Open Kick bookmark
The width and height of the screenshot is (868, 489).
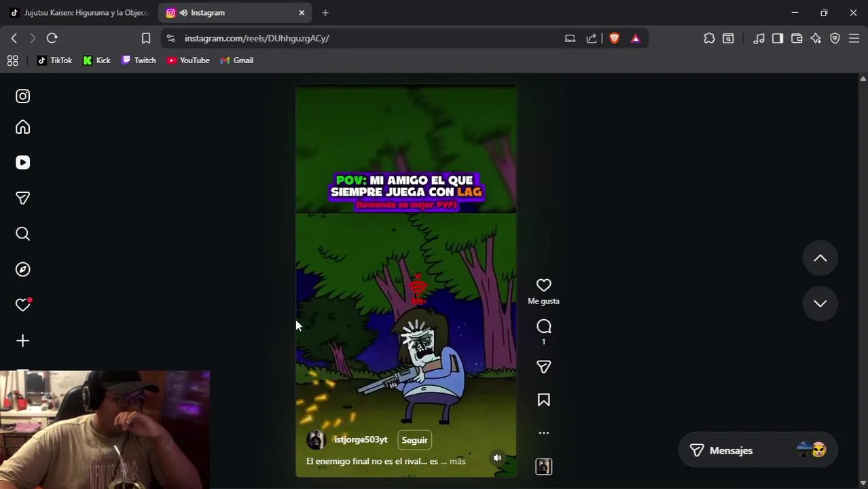point(96,60)
